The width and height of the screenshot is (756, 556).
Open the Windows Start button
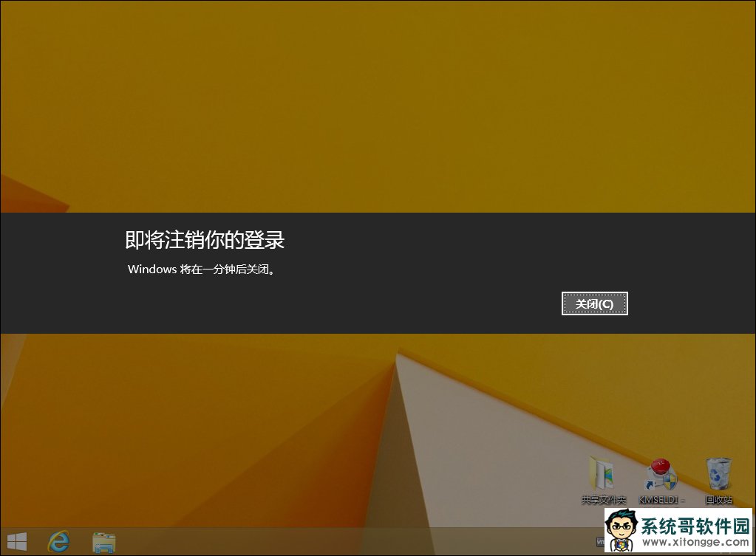pos(16,542)
